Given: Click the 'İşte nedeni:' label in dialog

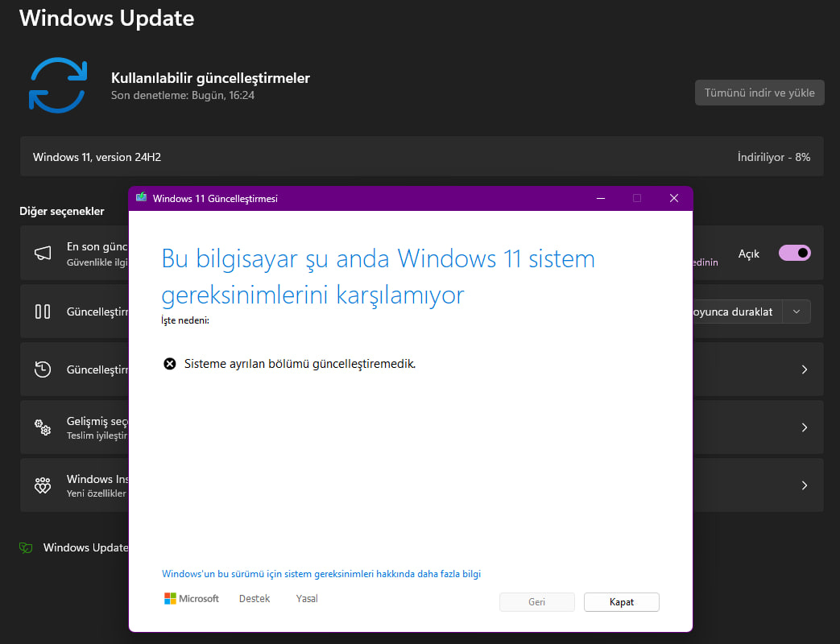Looking at the screenshot, I should click(185, 320).
